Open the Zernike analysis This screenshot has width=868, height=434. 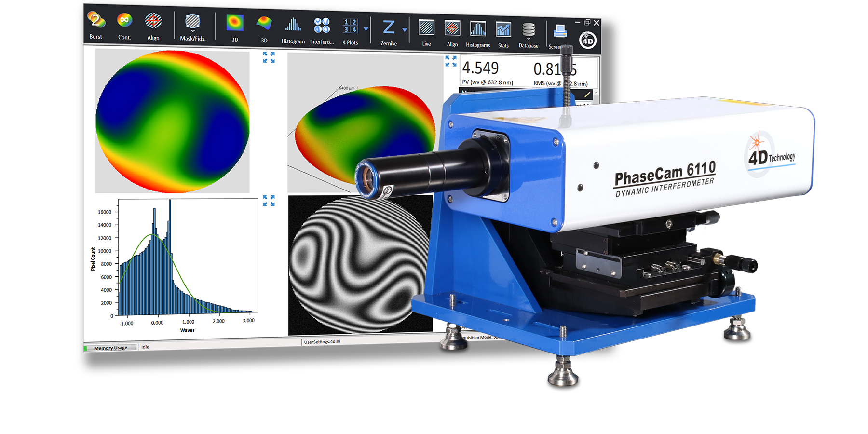pyautogui.click(x=389, y=32)
